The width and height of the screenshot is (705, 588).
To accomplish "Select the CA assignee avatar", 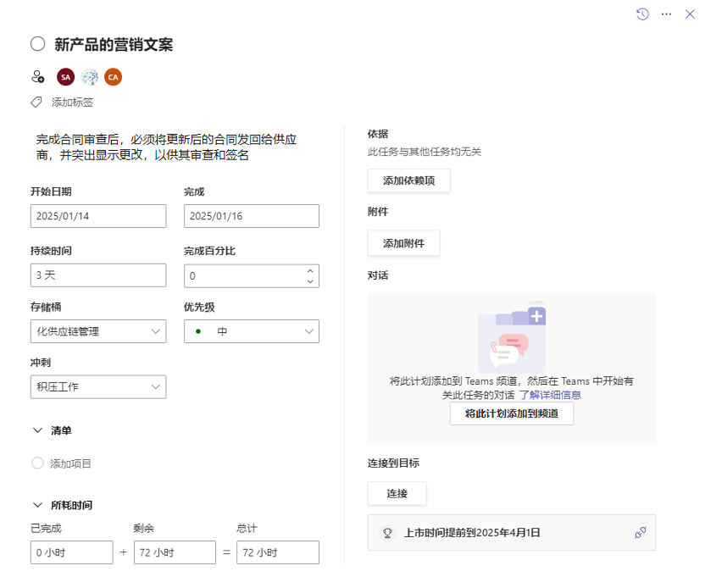I will pyautogui.click(x=114, y=77).
